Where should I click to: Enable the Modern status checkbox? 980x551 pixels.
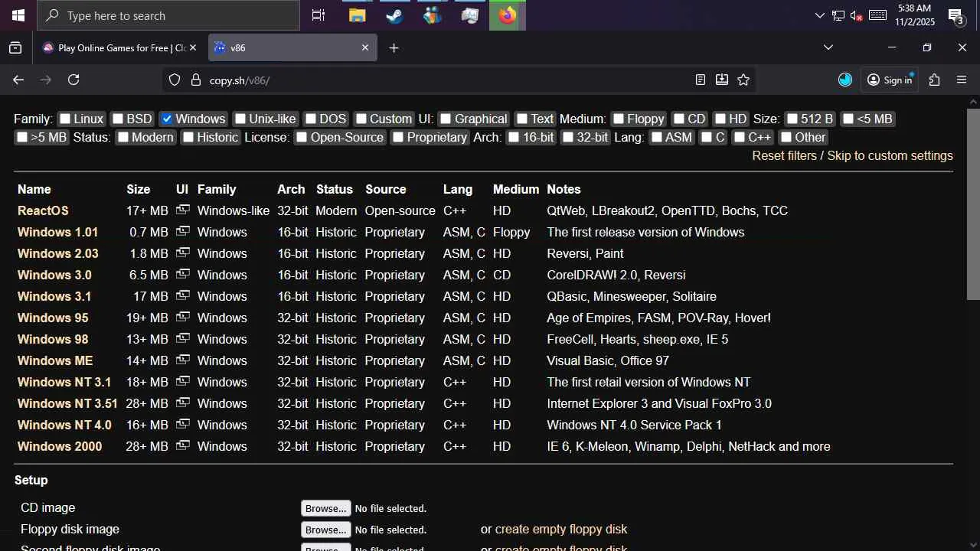[x=123, y=137]
